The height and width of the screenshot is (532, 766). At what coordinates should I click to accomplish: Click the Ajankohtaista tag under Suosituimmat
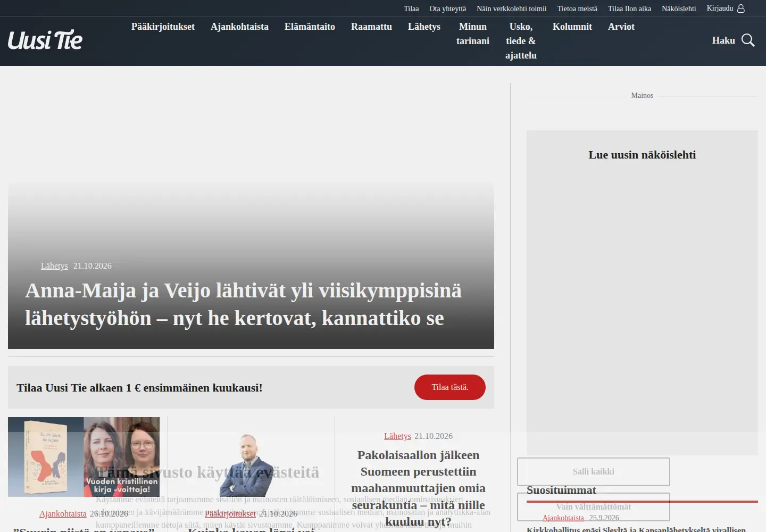[563, 518]
